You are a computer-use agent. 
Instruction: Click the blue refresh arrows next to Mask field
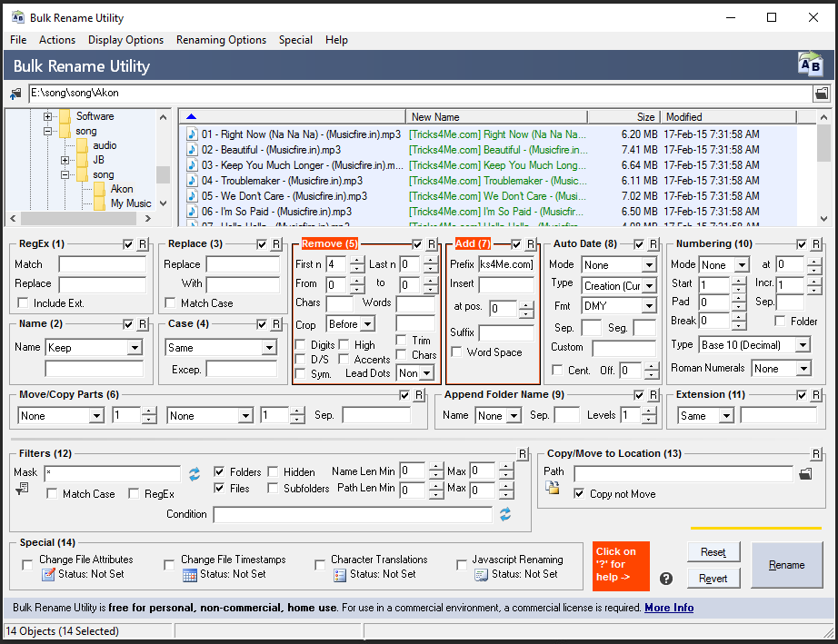tap(195, 473)
